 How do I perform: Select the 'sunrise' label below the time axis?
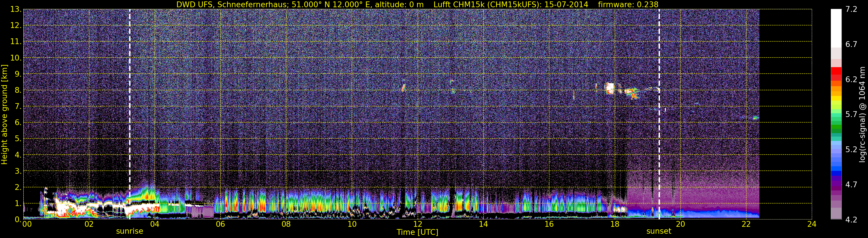click(x=130, y=231)
